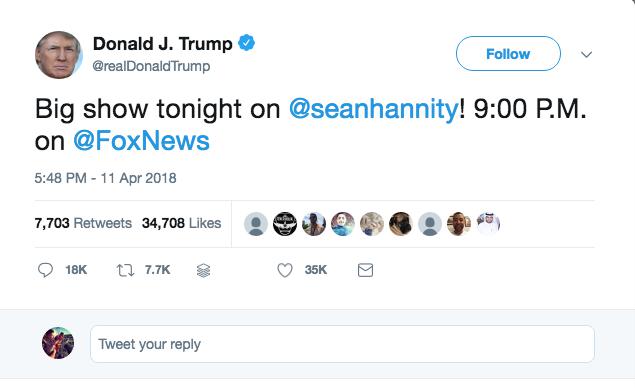Open the @seanhannity mention link
Viewport: 635px width, 388px height.
(x=374, y=109)
